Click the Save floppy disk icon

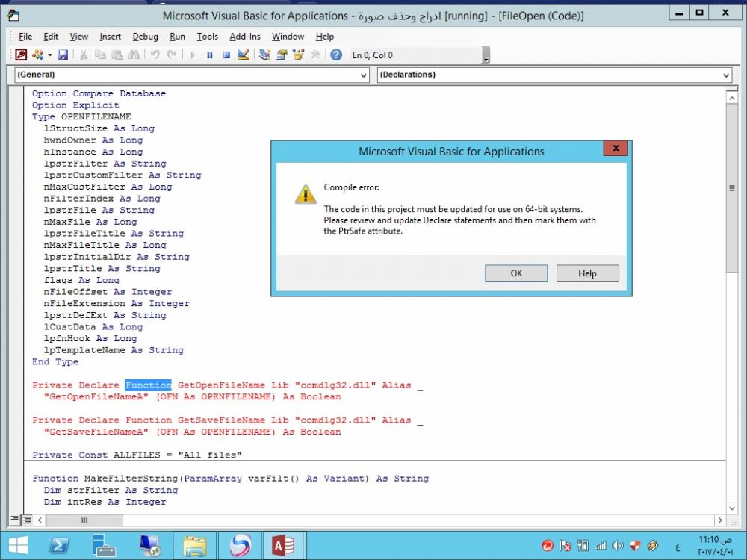pos(63,55)
